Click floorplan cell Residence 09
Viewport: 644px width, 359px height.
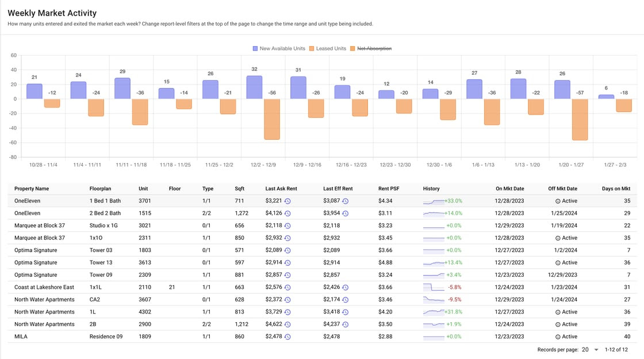point(106,337)
